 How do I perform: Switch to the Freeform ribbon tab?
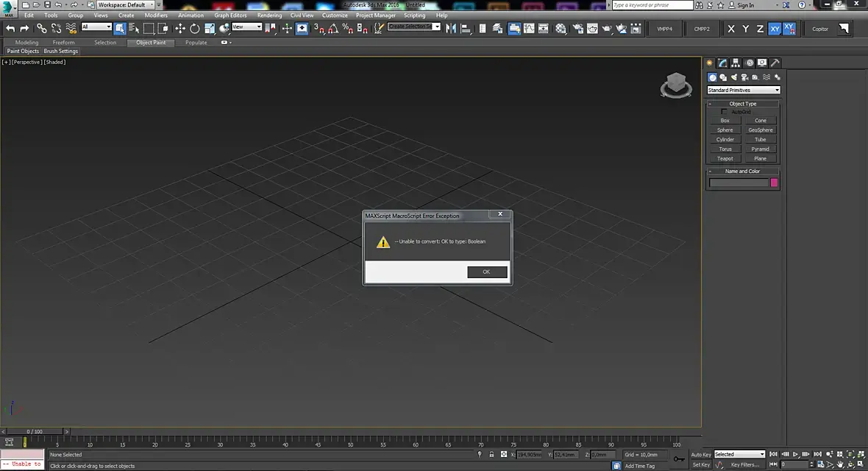pos(63,43)
